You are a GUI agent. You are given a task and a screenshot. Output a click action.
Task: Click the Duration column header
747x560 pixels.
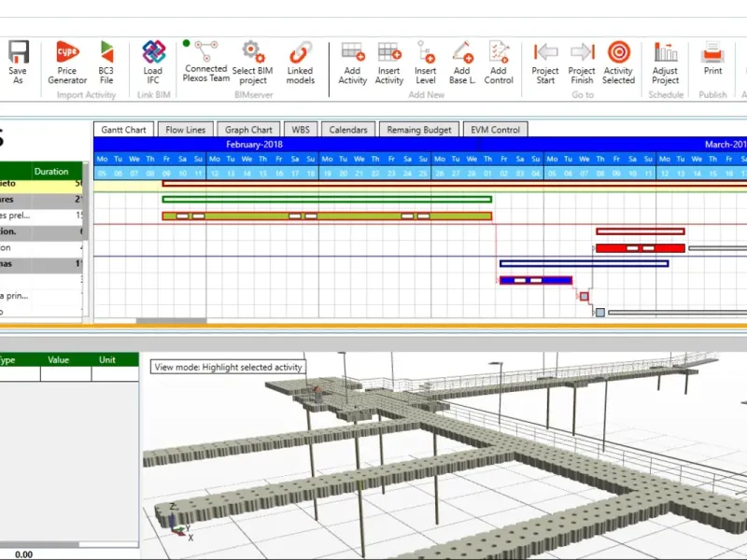[51, 172]
